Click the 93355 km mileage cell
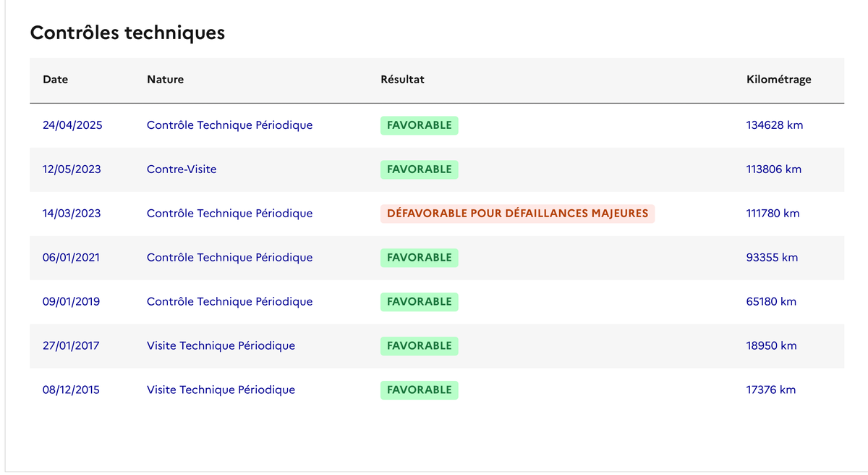Viewport: 868px width, 475px height. [772, 258]
